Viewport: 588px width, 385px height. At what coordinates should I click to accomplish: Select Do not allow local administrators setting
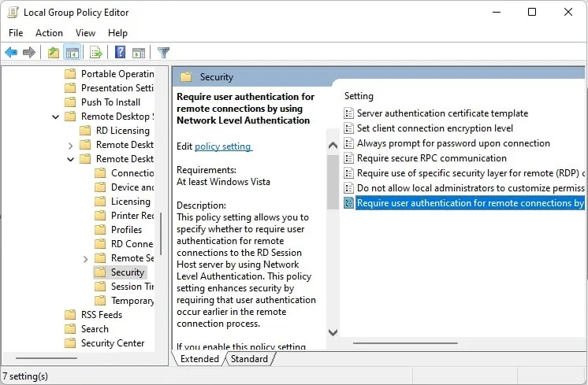point(471,188)
